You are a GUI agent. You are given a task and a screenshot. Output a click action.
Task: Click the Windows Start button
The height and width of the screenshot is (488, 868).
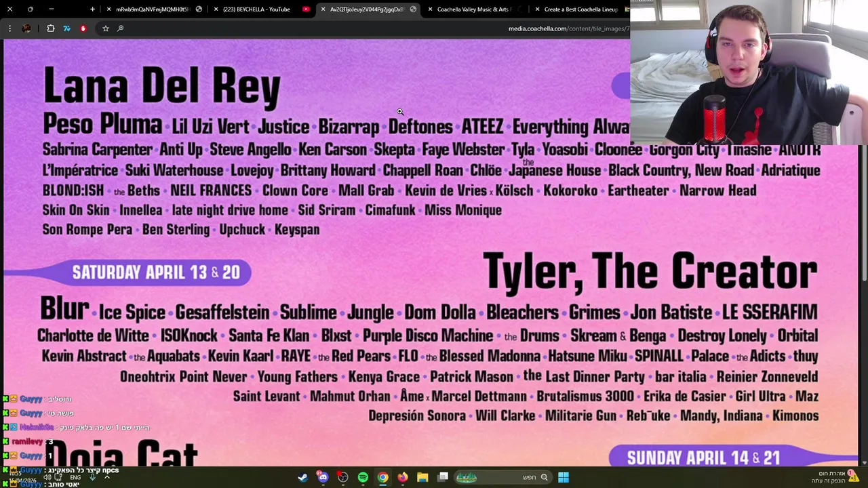pos(563,477)
